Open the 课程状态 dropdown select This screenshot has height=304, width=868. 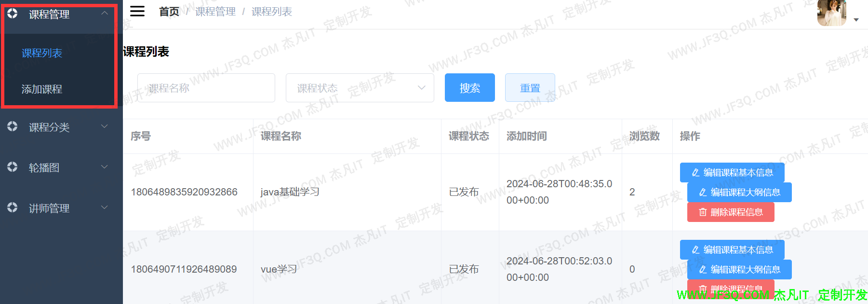pos(360,88)
